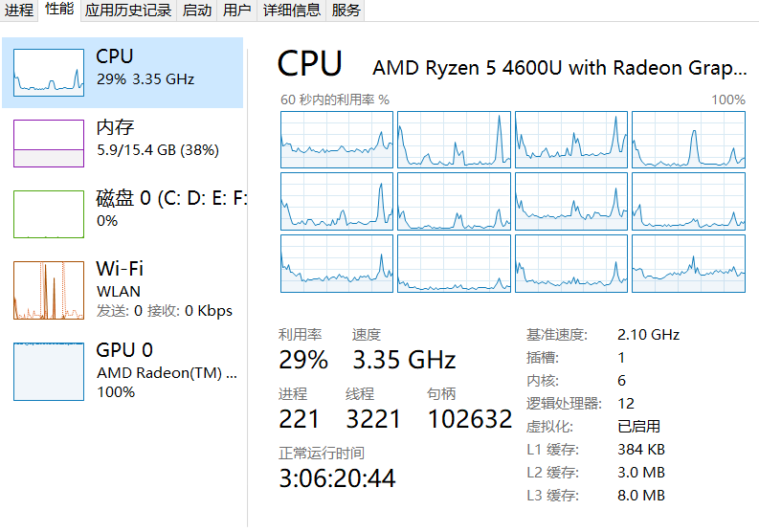Go to the 服务 tab
The image size is (759, 532).
click(x=346, y=11)
